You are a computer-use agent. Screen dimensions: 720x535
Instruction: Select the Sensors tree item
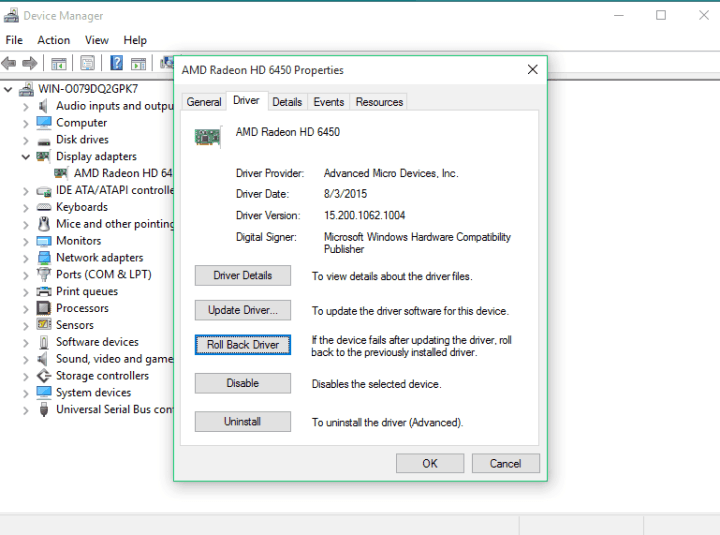click(x=75, y=325)
